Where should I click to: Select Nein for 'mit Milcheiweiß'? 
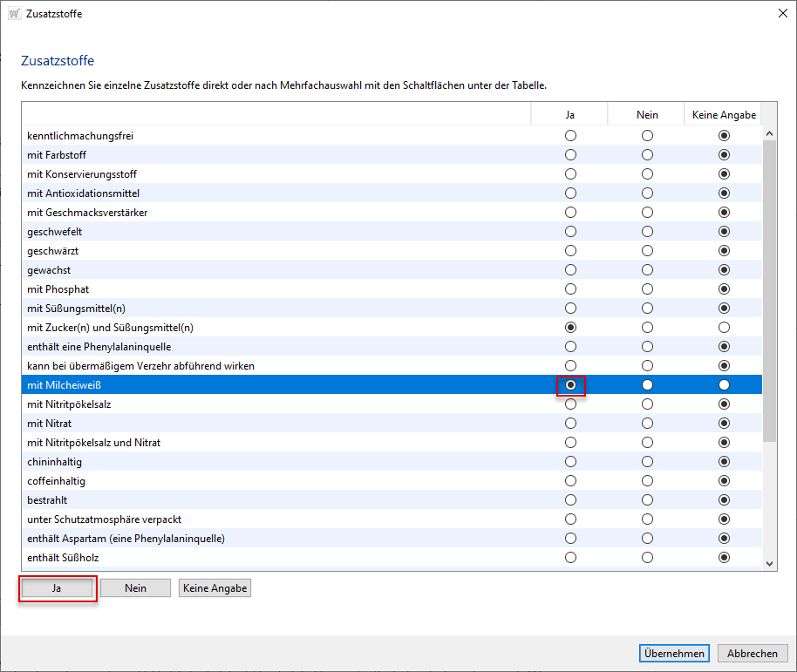(647, 385)
